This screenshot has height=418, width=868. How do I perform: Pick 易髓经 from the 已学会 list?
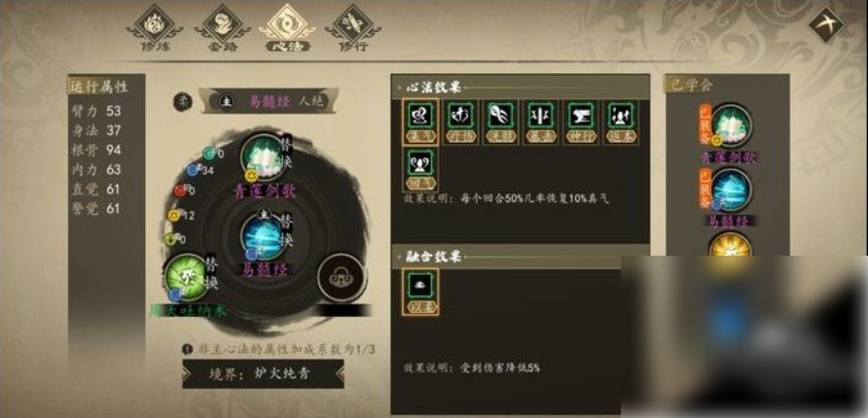[731, 197]
